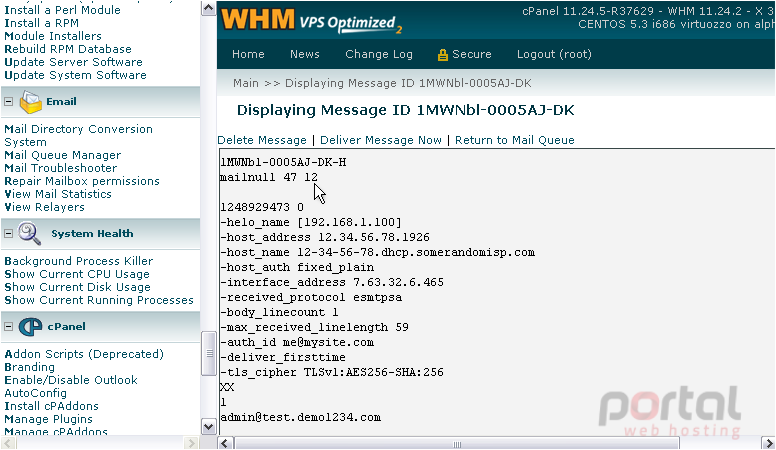Click the System Health header label
Screen dimensions: 776x450
[92, 234]
